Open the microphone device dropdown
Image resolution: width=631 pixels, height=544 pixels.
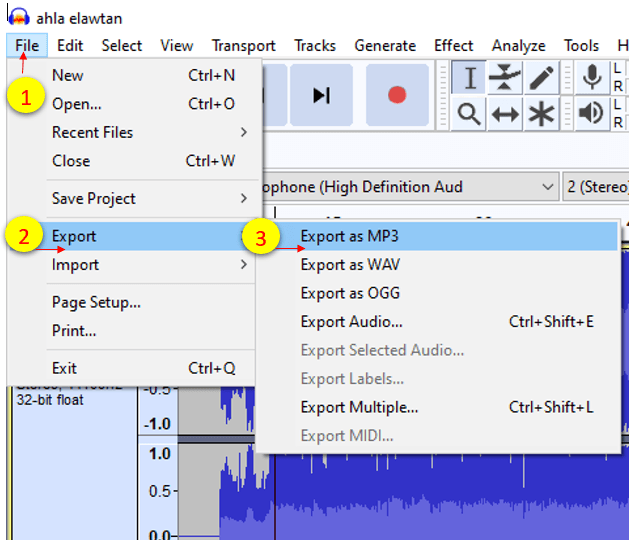(x=410, y=187)
